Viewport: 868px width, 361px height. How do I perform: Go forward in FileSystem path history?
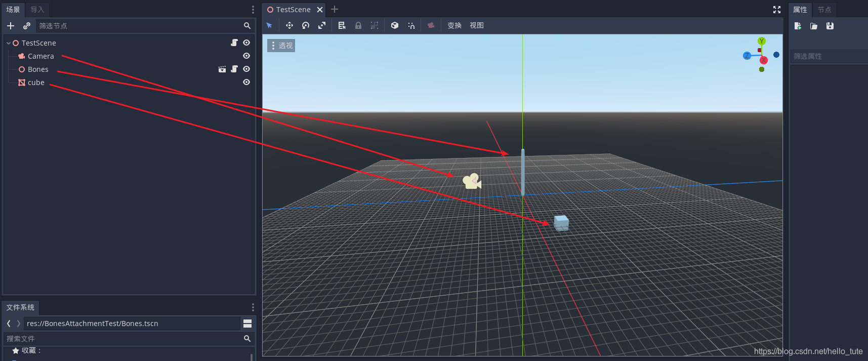(19, 324)
